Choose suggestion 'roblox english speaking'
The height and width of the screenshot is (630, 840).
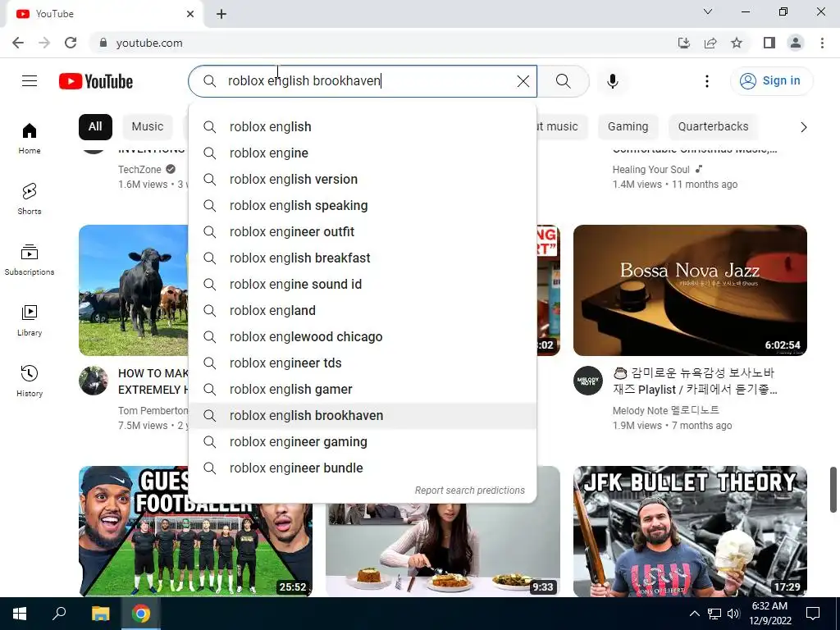[363, 206]
